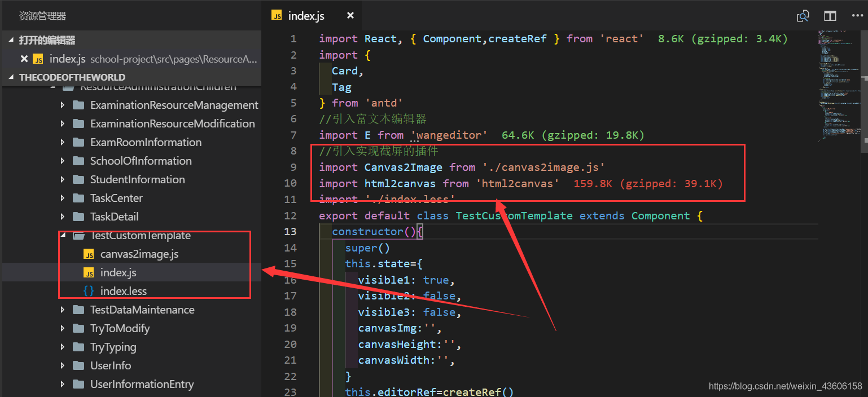Click 'visible1: true,' in the state object
868x397 pixels.
pyautogui.click(x=406, y=280)
